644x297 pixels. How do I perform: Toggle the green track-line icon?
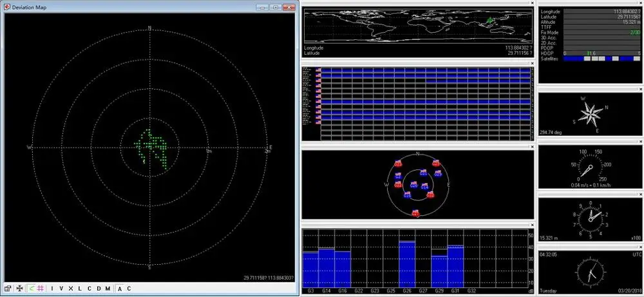pos(32,289)
